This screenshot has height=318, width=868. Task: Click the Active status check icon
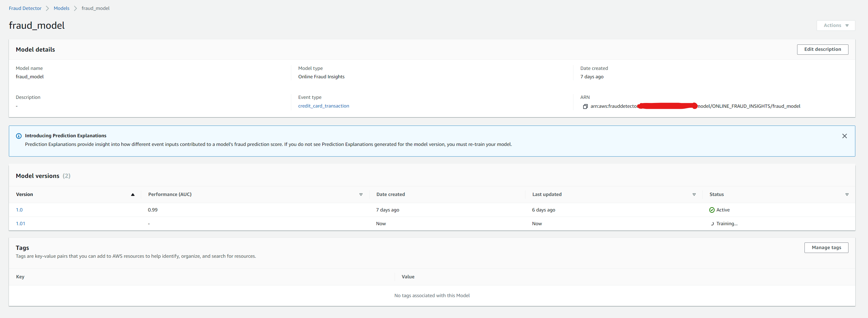[x=712, y=210]
